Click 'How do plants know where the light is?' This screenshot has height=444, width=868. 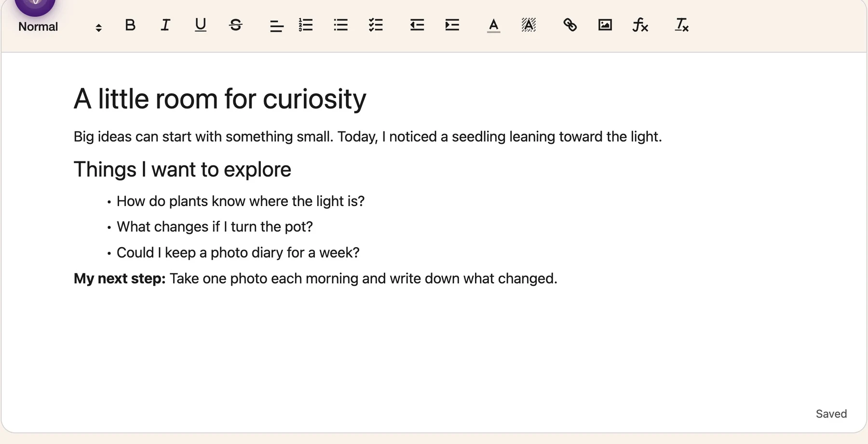point(241,201)
